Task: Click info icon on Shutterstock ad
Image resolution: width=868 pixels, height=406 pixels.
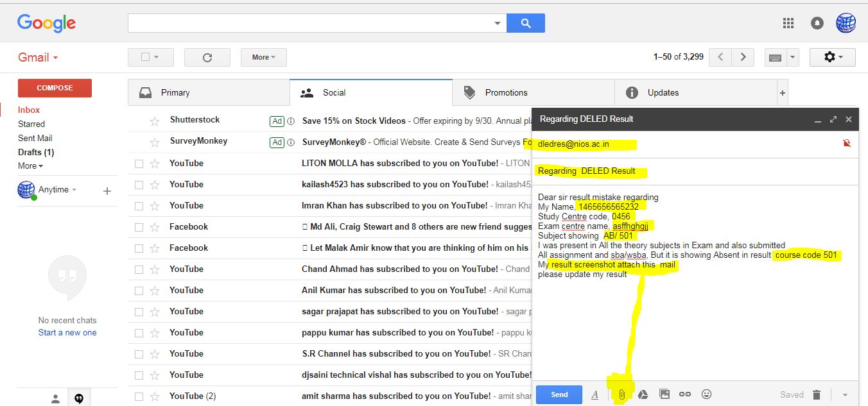Action: pyautogui.click(x=291, y=121)
